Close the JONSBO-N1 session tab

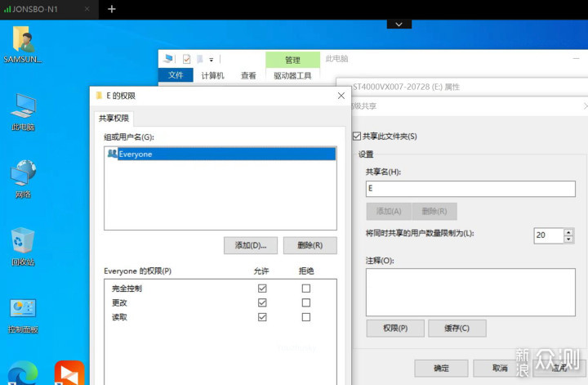(87, 9)
